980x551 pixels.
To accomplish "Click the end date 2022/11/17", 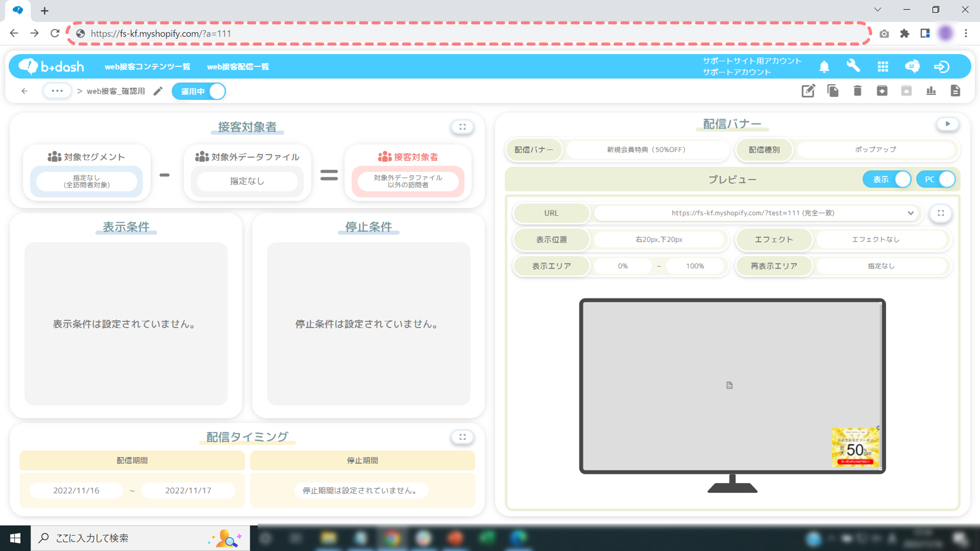I will click(x=188, y=490).
